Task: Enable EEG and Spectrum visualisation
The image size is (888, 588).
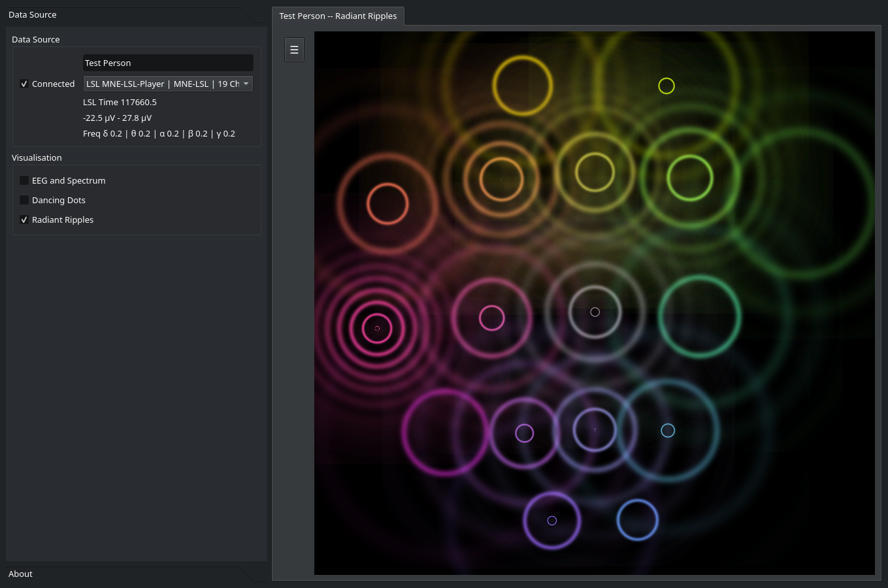Action: coord(24,180)
